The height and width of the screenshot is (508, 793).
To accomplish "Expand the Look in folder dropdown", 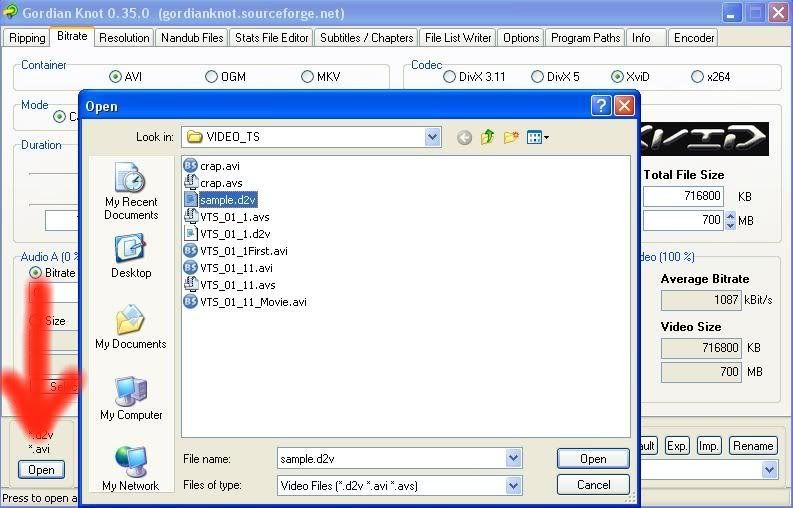I will point(432,137).
